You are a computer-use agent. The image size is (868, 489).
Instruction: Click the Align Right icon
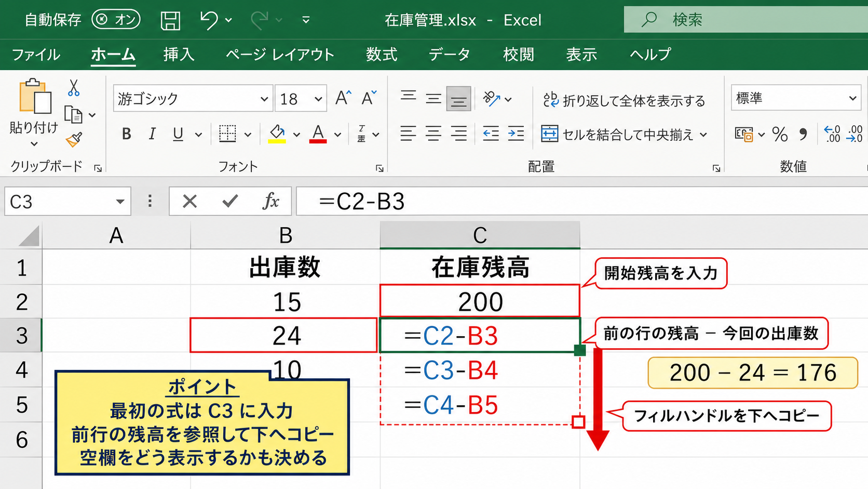(458, 134)
